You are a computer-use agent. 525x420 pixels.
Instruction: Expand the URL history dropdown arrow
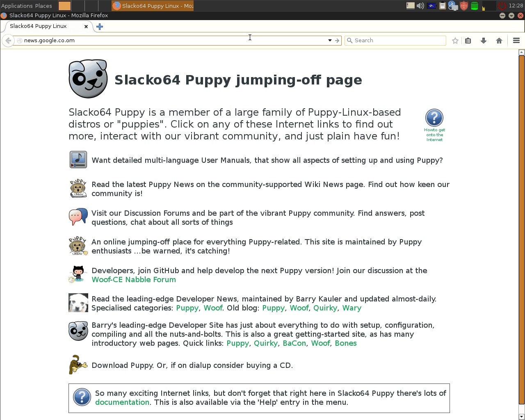pyautogui.click(x=330, y=40)
